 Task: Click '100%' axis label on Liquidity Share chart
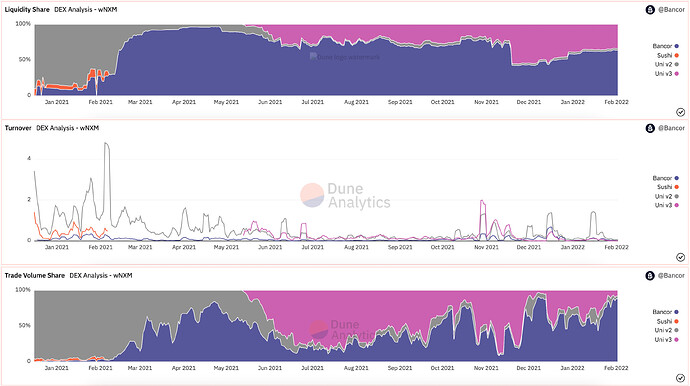pyautogui.click(x=23, y=24)
